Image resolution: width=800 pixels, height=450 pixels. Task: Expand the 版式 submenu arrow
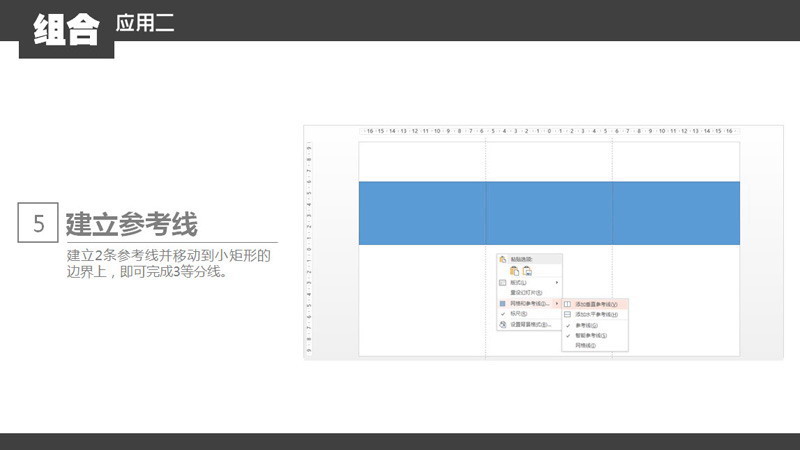pyautogui.click(x=557, y=283)
